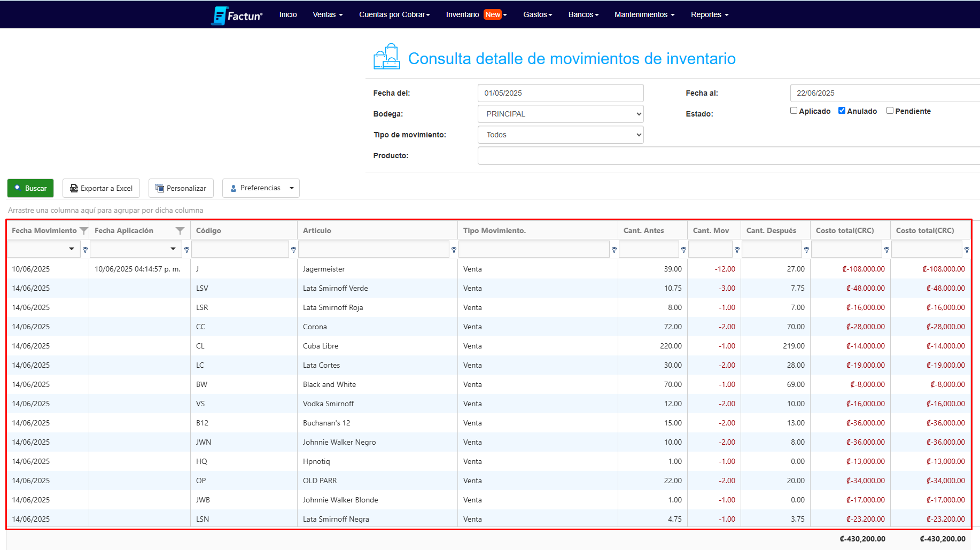Select the Lata Smirnoff Verde row
This screenshot has width=980, height=550.
click(488, 288)
